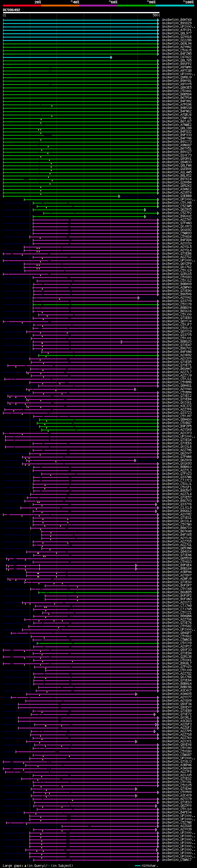Open hit UniRef100_B8BGZ0
The width and height of the screenshot is (197, 868).
click(x=177, y=342)
